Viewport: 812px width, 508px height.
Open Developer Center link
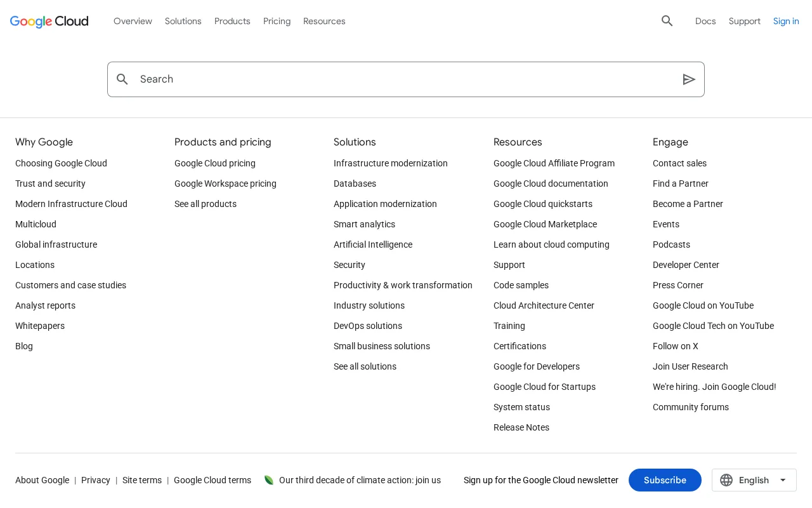[686, 265]
